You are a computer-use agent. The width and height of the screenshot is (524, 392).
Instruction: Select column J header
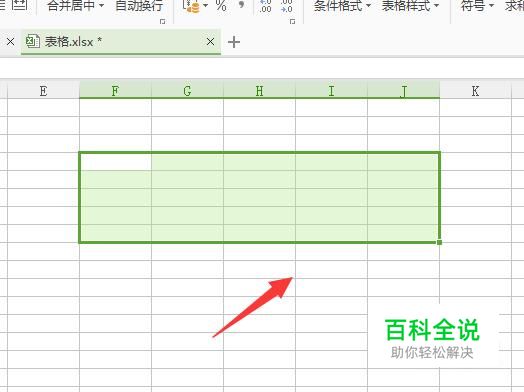pyautogui.click(x=403, y=91)
